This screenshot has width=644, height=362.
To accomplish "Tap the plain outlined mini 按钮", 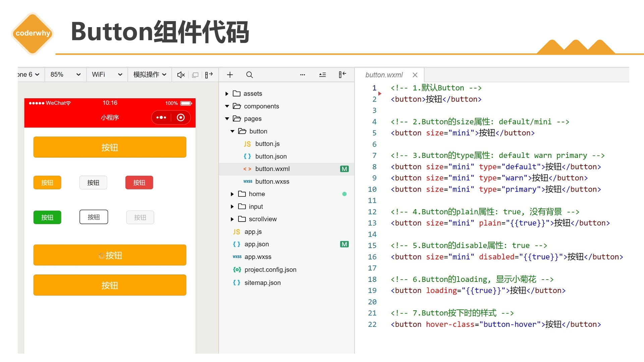I will [94, 217].
